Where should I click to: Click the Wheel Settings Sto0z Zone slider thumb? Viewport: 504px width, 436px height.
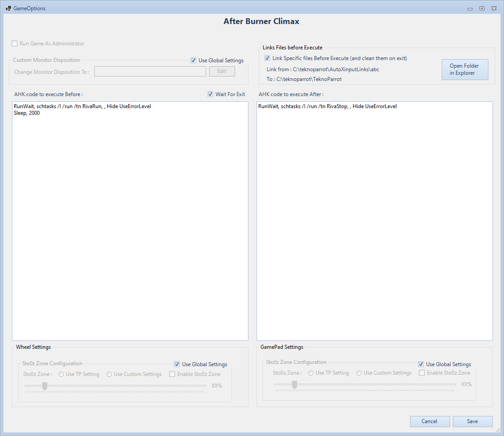(x=45, y=386)
